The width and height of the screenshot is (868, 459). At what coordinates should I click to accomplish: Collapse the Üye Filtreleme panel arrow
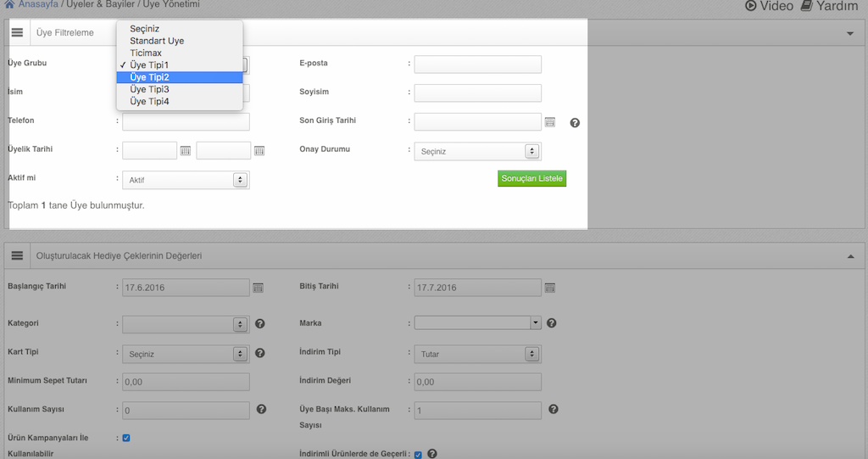pyautogui.click(x=850, y=33)
